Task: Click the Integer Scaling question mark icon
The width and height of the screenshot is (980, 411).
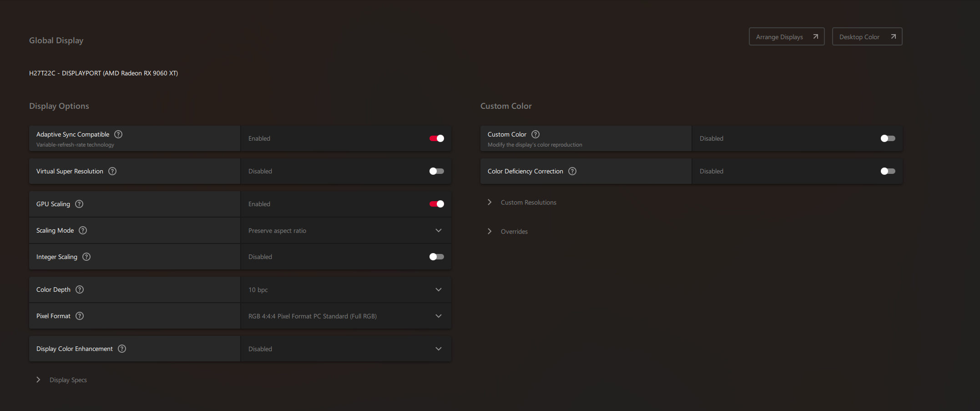Action: click(86, 257)
